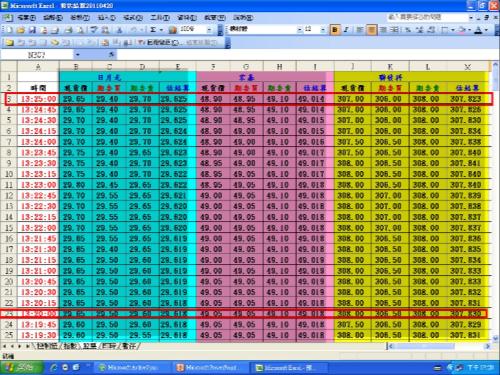Click the AutoSum sigma icon

pyautogui.click(x=153, y=30)
